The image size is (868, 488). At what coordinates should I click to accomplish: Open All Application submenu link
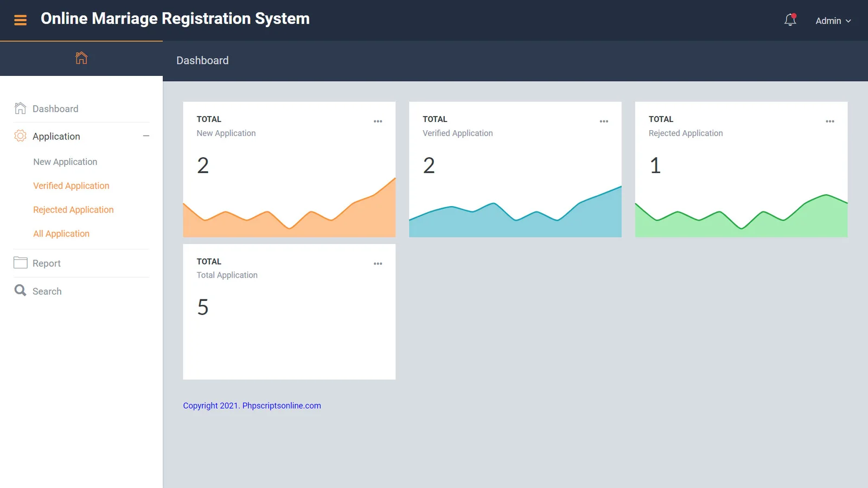coord(61,234)
